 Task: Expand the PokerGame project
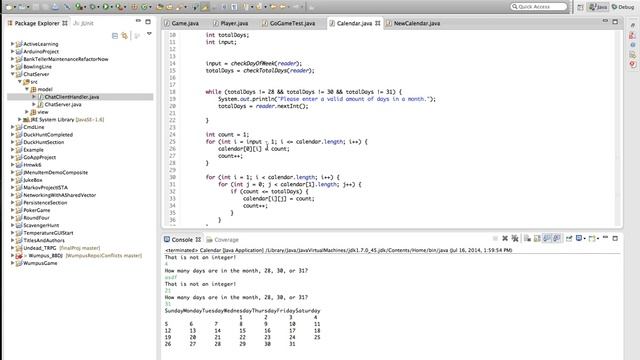click(x=13, y=210)
